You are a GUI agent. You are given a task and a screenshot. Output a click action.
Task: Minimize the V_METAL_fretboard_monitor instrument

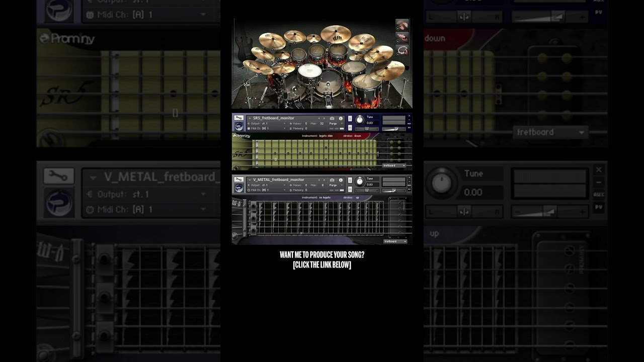click(x=410, y=181)
